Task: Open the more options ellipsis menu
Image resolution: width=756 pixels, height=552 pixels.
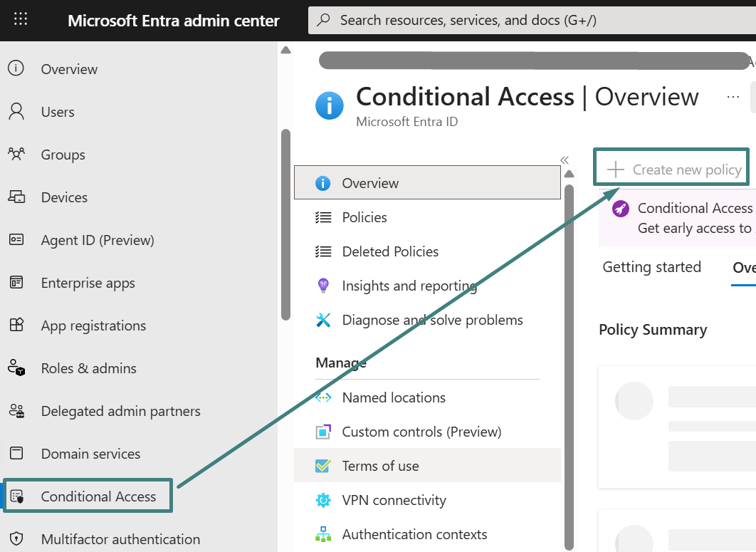Action: (733, 97)
